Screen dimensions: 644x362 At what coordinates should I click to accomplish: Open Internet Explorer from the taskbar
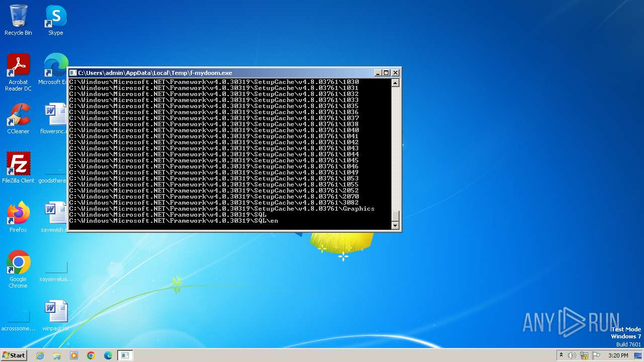pyautogui.click(x=40, y=355)
